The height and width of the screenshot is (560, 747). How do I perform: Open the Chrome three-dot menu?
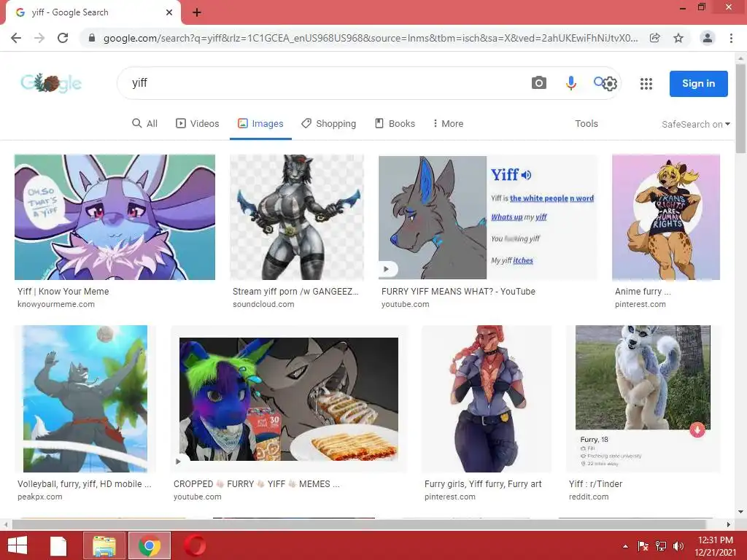click(731, 38)
